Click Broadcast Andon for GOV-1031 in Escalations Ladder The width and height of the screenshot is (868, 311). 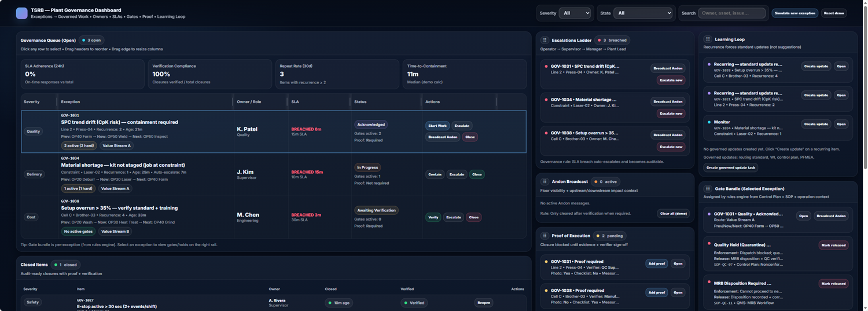click(x=668, y=68)
